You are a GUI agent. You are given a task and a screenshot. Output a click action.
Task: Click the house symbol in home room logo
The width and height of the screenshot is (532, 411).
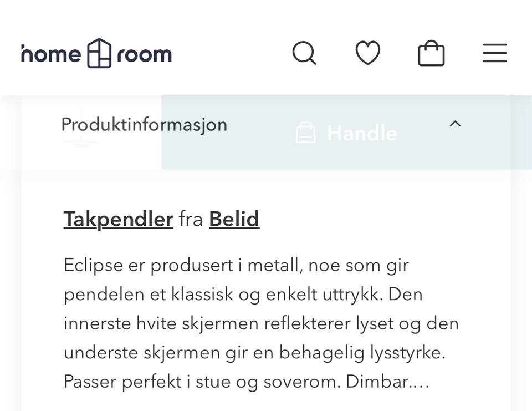99,53
